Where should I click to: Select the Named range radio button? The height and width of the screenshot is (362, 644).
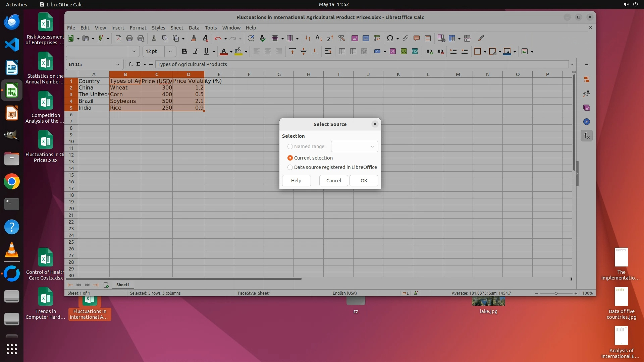pyautogui.click(x=290, y=146)
